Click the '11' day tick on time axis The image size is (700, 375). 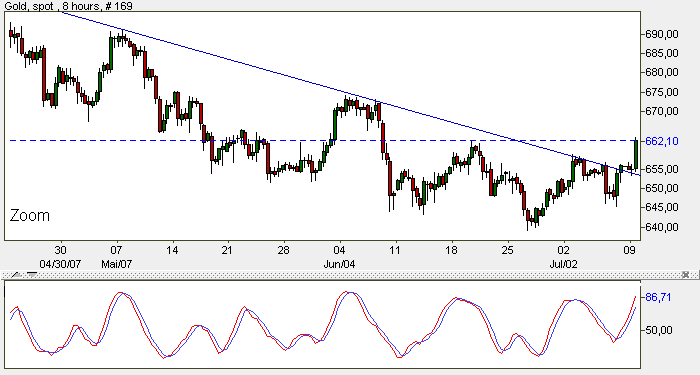(x=395, y=250)
